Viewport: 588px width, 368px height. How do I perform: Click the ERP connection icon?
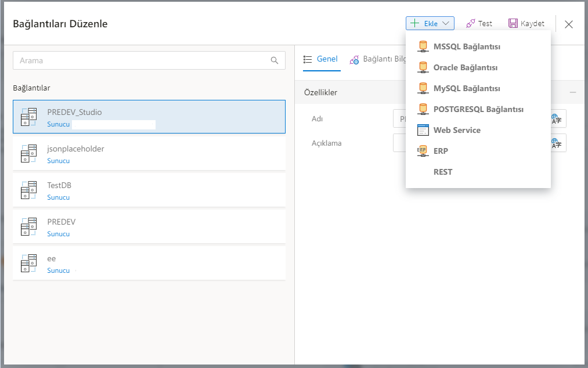tap(423, 151)
